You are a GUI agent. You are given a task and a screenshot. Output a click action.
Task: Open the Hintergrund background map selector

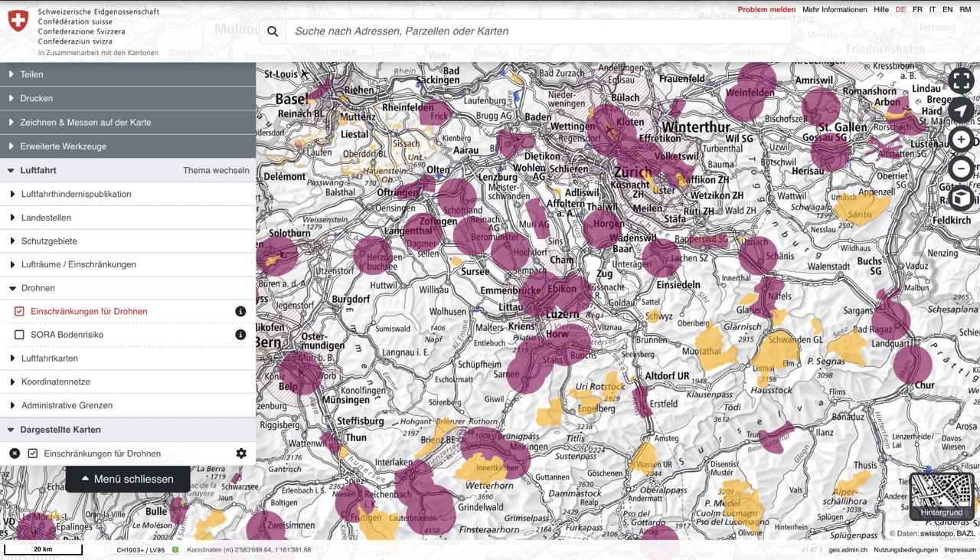coord(942,496)
